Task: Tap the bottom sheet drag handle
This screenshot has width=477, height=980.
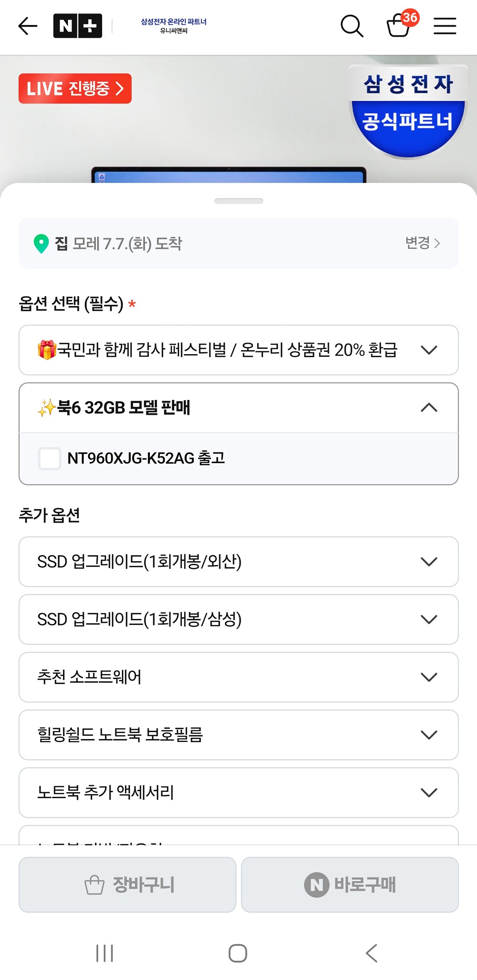Action: [238, 201]
